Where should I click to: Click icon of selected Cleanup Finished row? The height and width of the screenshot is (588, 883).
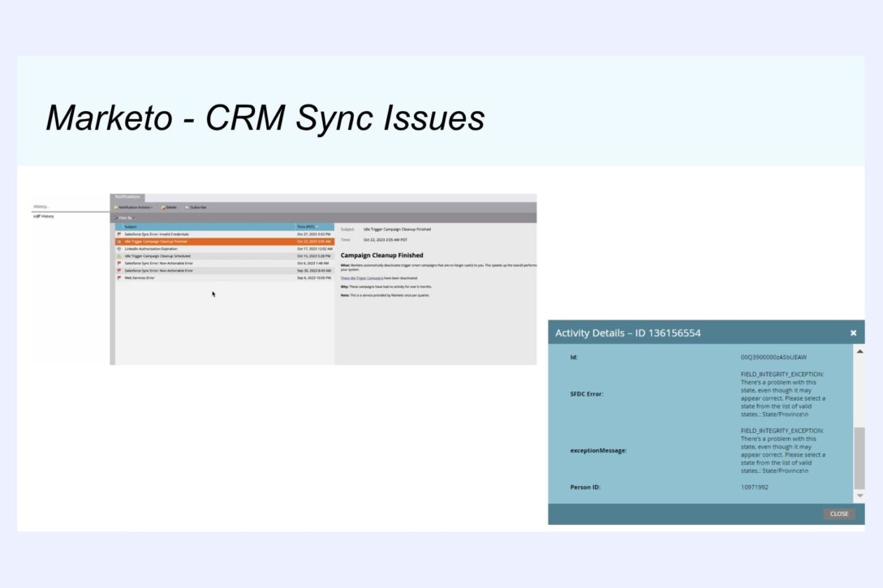pyautogui.click(x=118, y=242)
